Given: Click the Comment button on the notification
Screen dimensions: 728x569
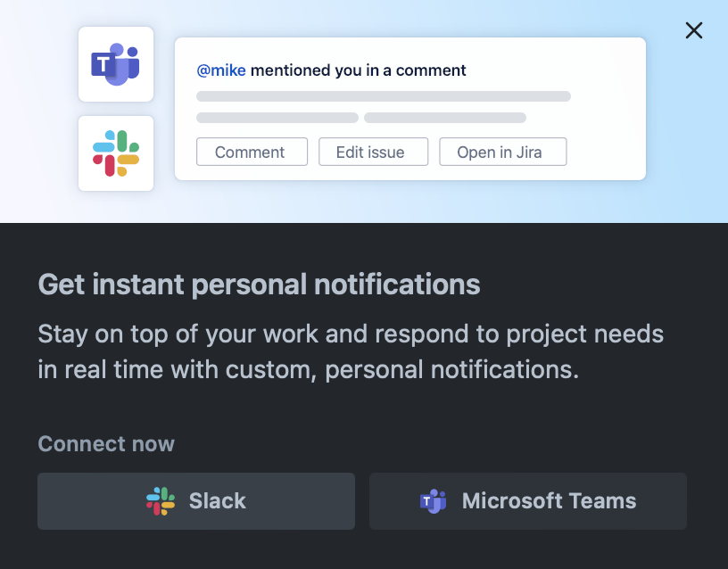Looking at the screenshot, I should tap(252, 152).
